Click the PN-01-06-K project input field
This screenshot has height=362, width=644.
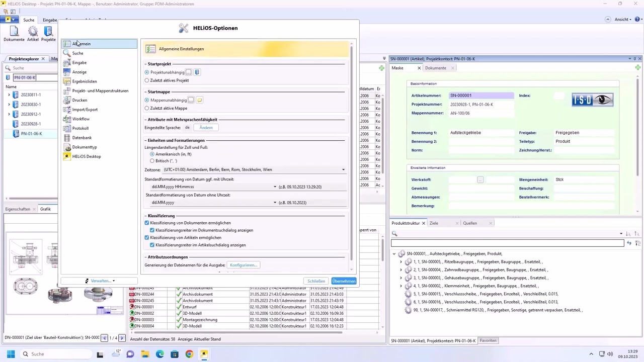point(34,77)
